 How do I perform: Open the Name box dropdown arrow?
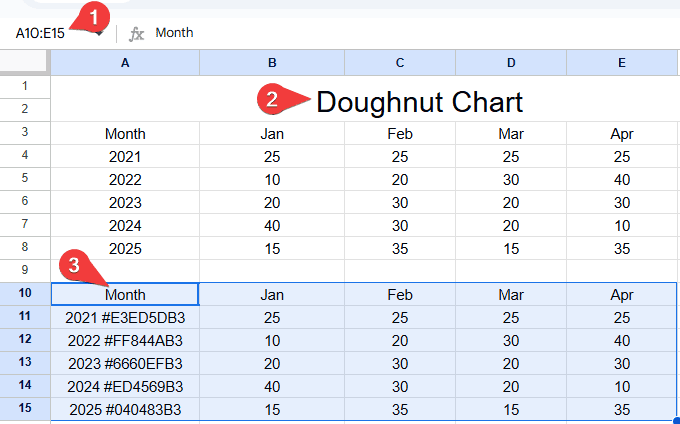pyautogui.click(x=100, y=34)
